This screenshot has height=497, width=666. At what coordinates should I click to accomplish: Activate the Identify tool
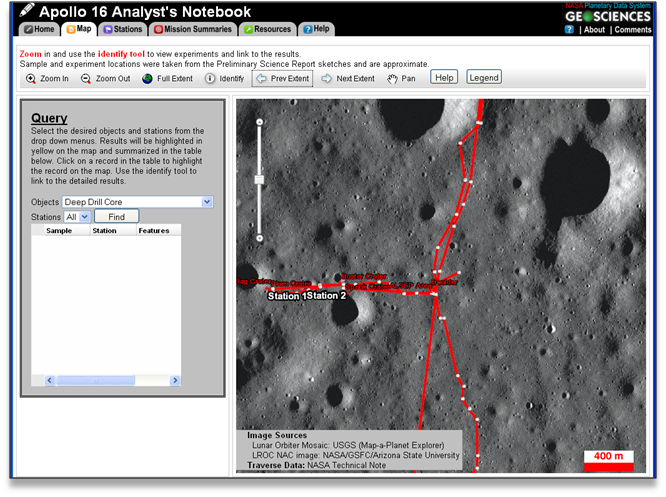224,78
